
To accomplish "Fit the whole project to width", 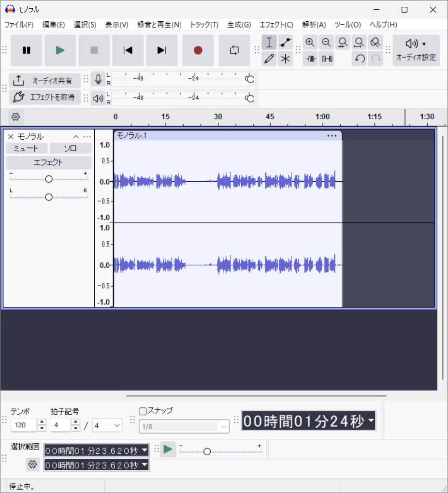I will coord(359,43).
